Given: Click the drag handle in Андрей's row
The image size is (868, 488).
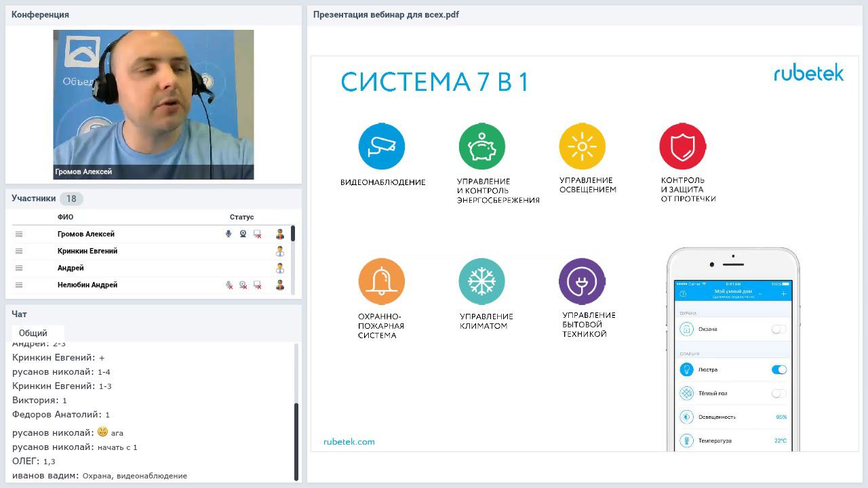Looking at the screenshot, I should tap(19, 268).
